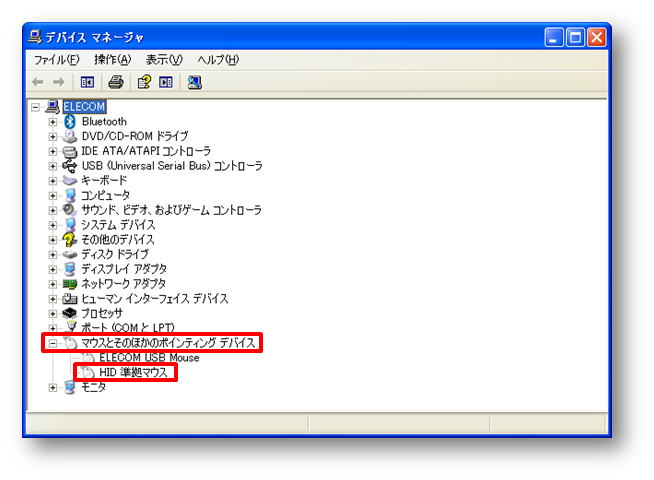
Task: Expand the ネットワーク アダプタ node
Action: click(x=53, y=284)
